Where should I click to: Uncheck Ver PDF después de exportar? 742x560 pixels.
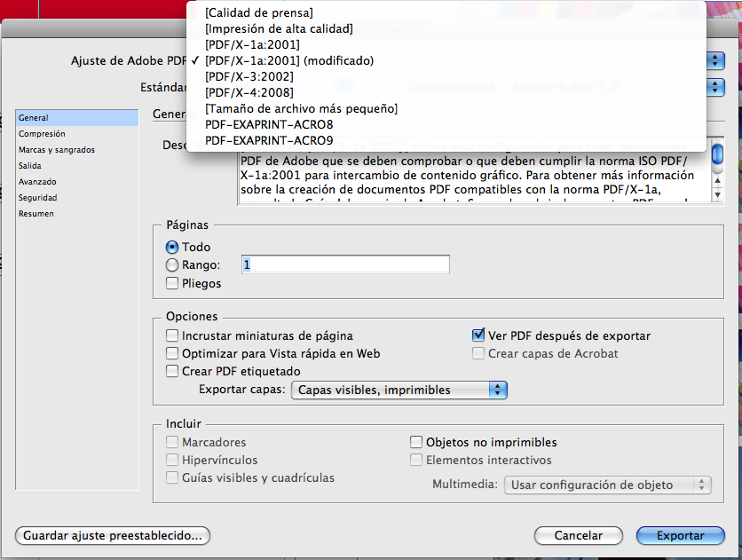[478, 335]
